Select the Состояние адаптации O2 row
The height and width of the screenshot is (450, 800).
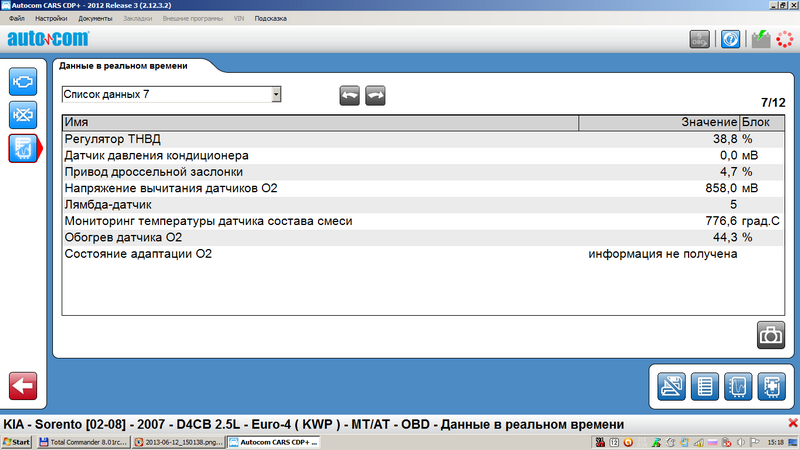coord(423,254)
